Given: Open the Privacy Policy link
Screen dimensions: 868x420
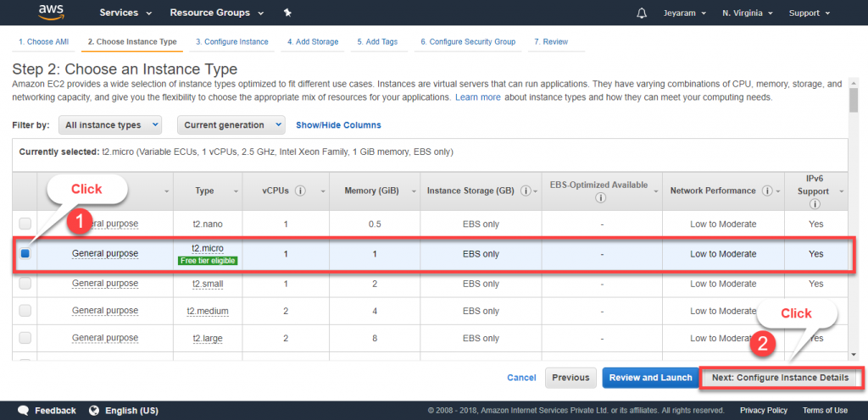Looking at the screenshot, I should (764, 411).
